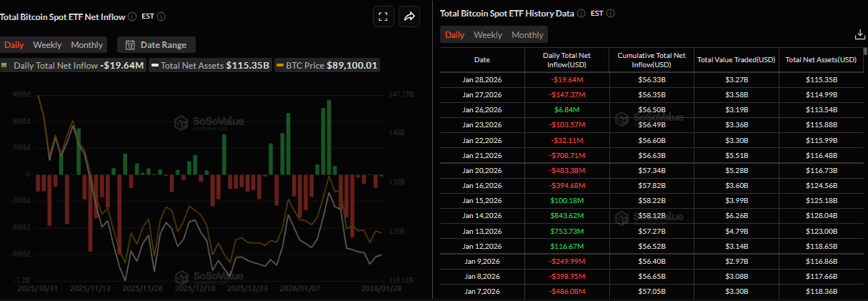Switch chart to Monthly view
This screenshot has height=301, width=868.
(x=86, y=45)
